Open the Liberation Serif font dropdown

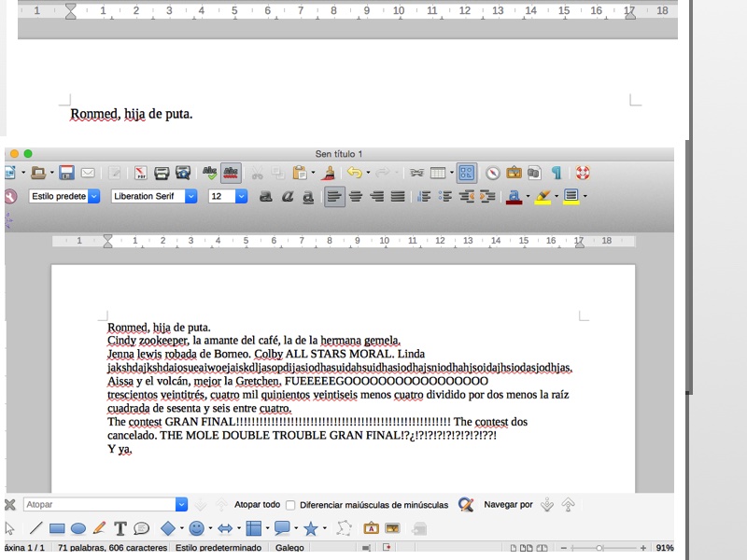190,196
